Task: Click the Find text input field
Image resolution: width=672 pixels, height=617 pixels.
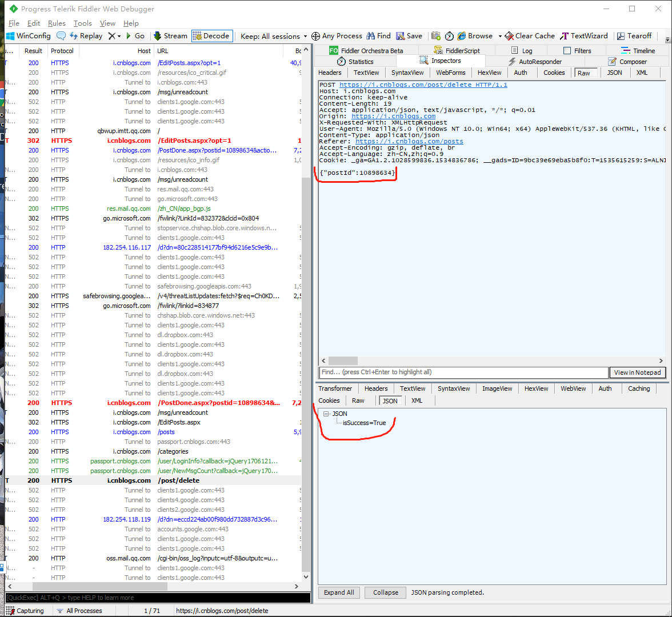Action: coord(463,372)
